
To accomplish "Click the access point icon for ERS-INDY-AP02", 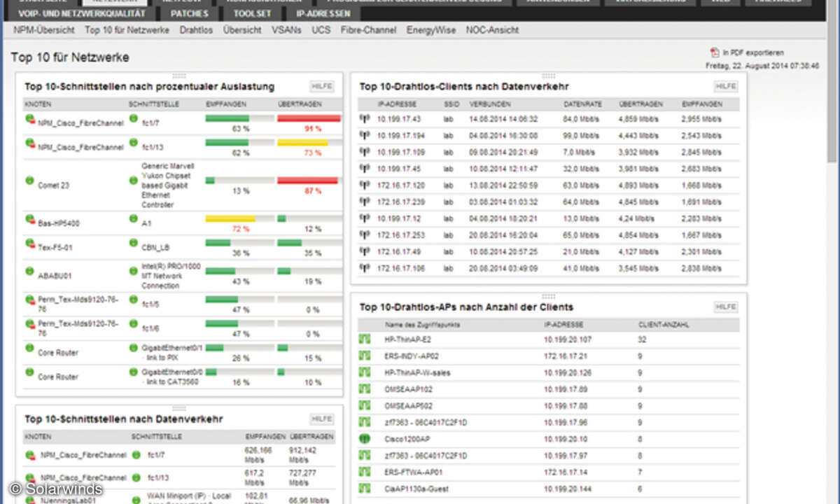I will pyautogui.click(x=364, y=356).
